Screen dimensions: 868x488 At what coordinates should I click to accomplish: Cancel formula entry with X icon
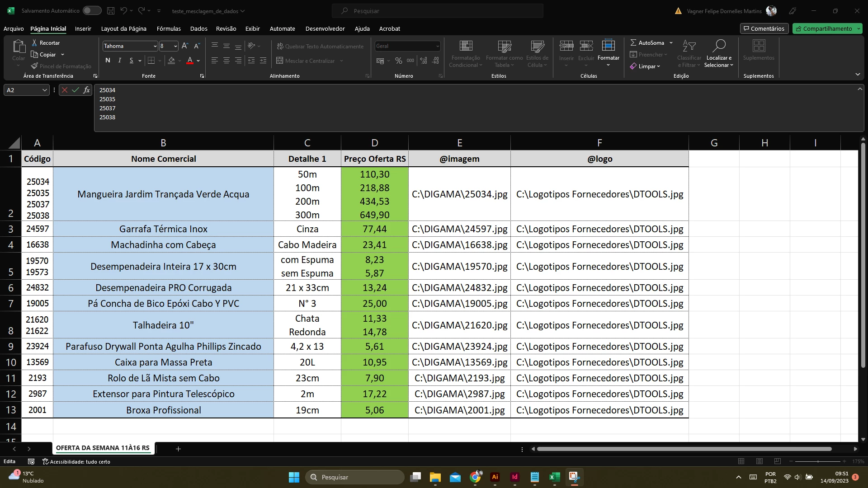click(65, 90)
